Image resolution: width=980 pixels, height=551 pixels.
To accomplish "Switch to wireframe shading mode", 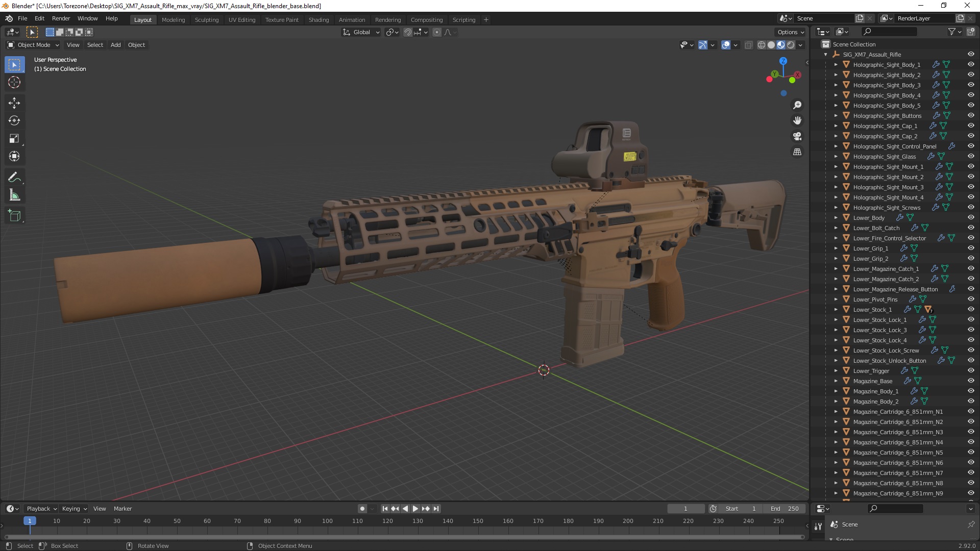I will point(762,45).
